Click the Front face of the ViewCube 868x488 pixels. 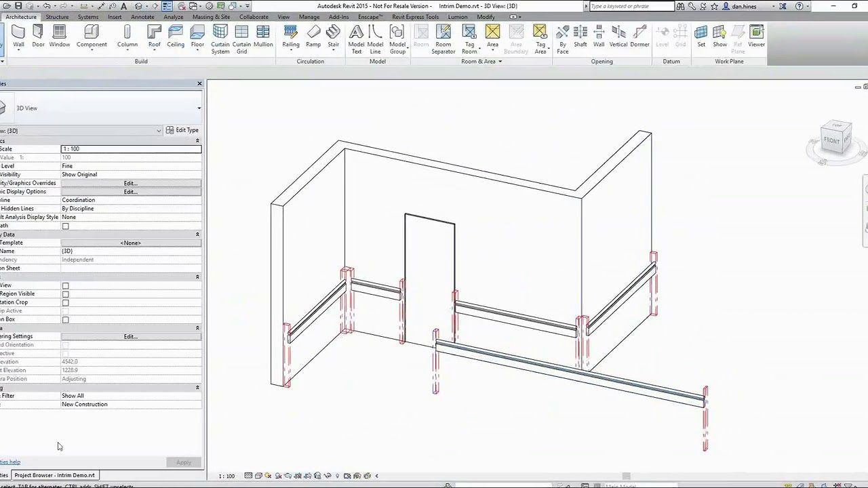click(831, 140)
